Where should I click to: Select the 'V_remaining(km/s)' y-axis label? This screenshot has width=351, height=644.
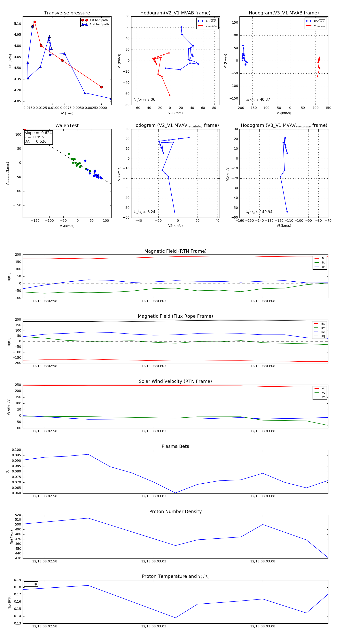pos(7,173)
